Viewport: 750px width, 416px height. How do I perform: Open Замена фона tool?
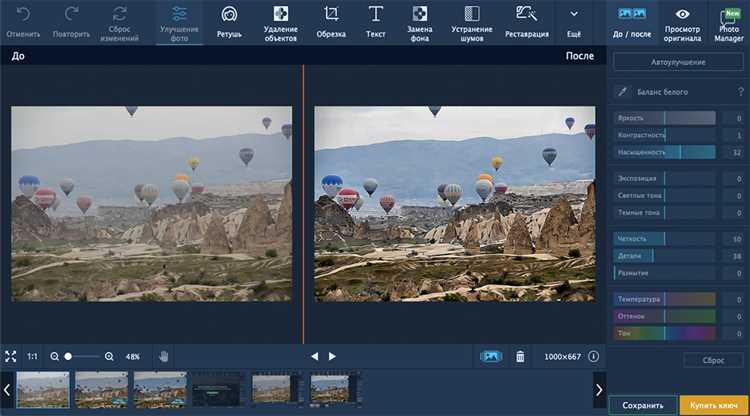tap(419, 23)
